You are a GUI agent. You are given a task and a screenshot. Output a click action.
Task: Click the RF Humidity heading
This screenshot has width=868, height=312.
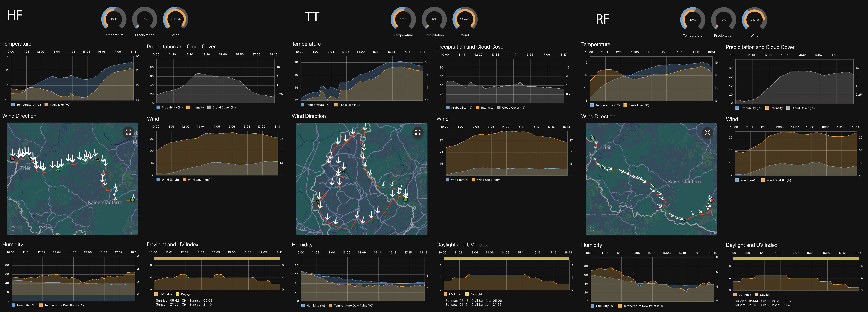click(591, 245)
